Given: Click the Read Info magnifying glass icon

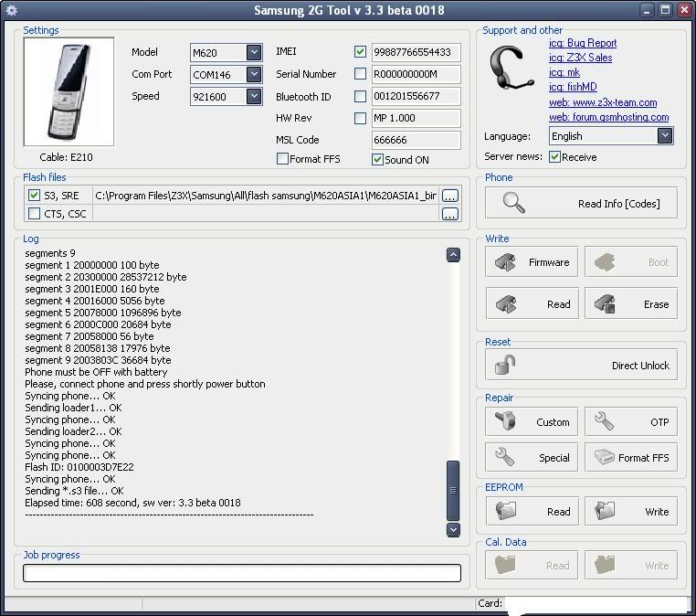Looking at the screenshot, I should click(x=514, y=203).
